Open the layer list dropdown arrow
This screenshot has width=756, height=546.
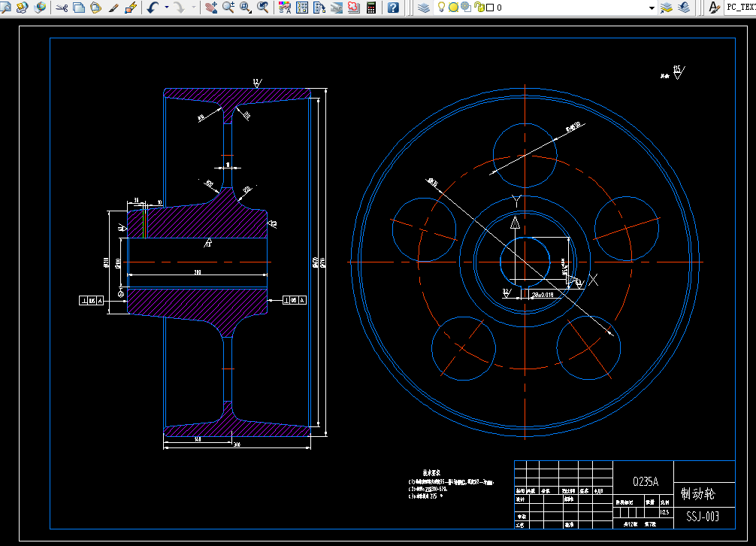[652, 8]
